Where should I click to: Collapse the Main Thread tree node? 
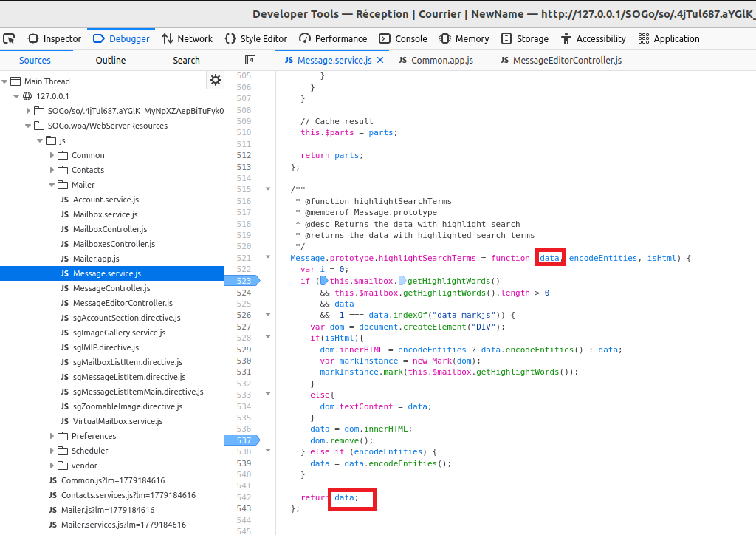(x=4, y=81)
